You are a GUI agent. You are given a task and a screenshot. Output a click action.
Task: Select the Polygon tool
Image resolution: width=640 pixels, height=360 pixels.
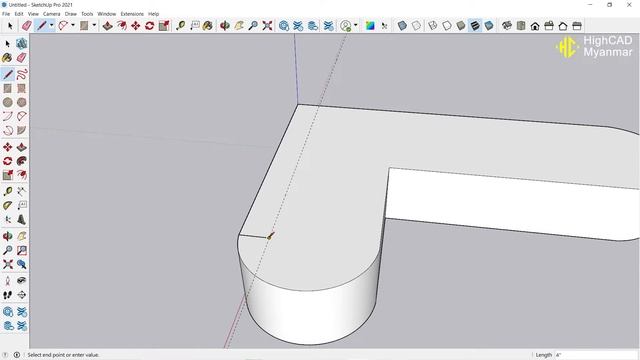tap(22, 102)
